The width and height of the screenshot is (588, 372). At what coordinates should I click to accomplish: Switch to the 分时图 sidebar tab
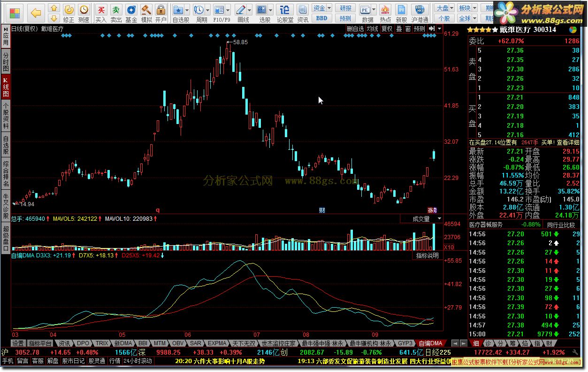click(6, 62)
